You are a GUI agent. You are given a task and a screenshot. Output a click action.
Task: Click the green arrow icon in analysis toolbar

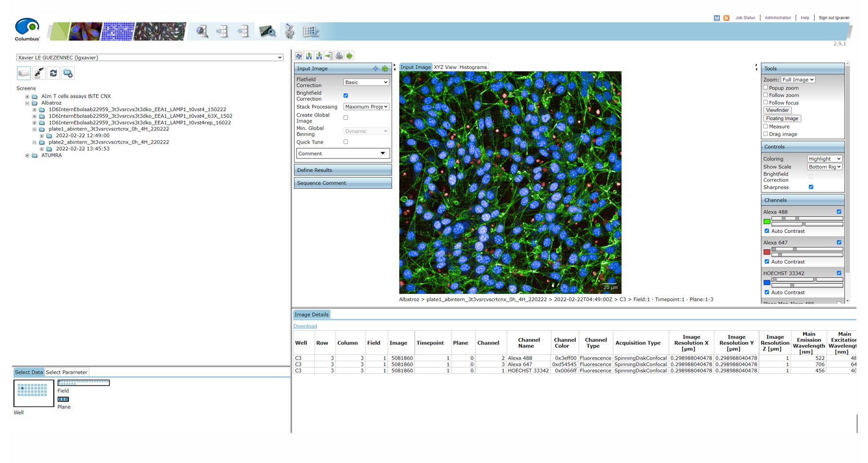pos(349,56)
